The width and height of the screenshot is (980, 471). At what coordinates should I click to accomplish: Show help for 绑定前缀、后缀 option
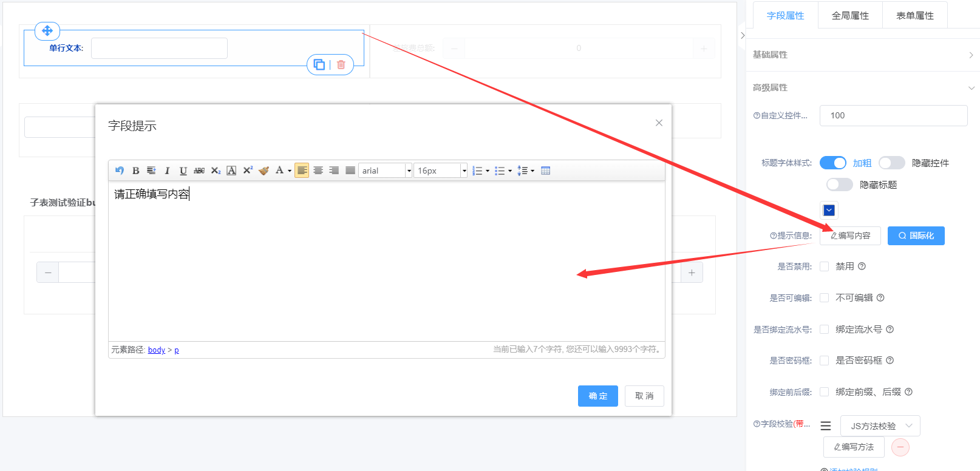909,392
